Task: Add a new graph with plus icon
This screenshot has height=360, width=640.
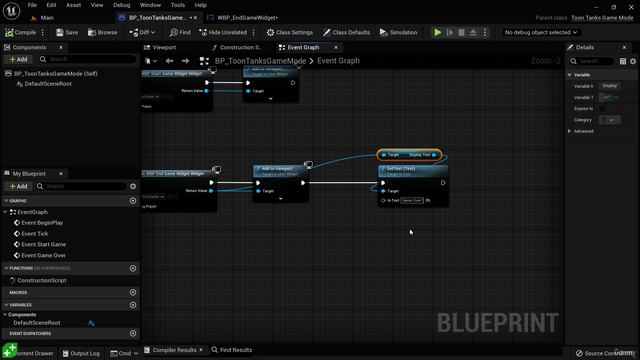Action: pos(133,201)
